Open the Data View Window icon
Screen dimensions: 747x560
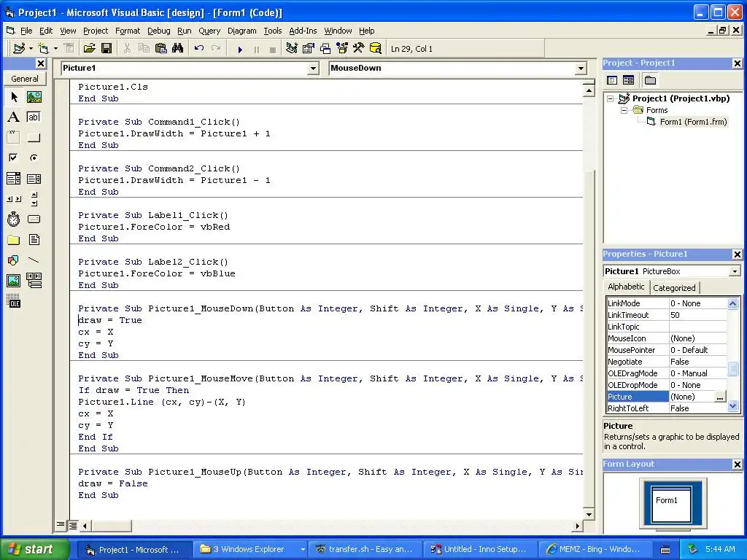coord(376,49)
